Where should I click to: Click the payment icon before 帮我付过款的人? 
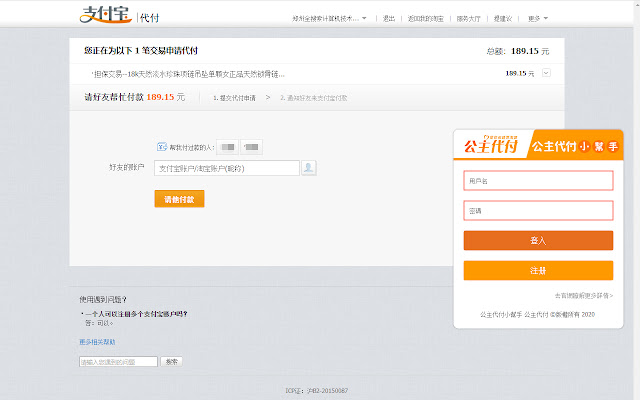point(162,147)
